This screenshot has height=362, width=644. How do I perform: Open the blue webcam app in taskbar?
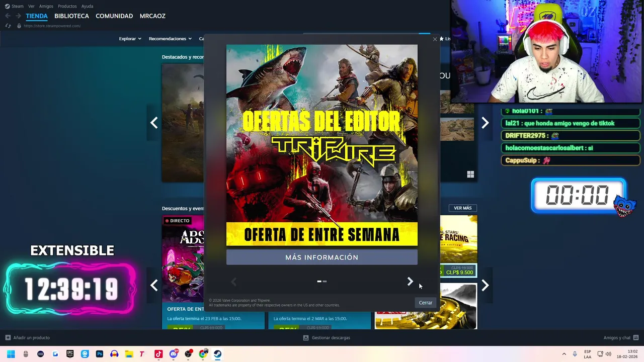pyautogui.click(x=85, y=354)
